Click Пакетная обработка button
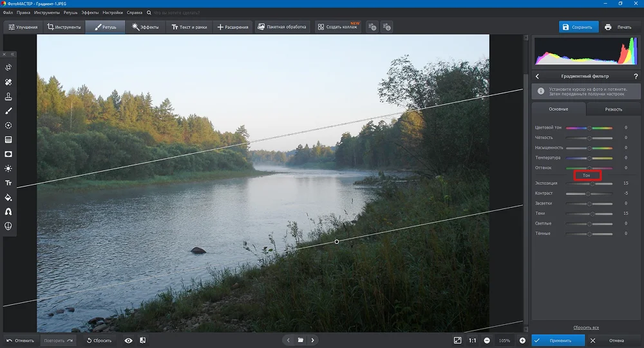Viewport: 644px width, 348px height. (282, 26)
